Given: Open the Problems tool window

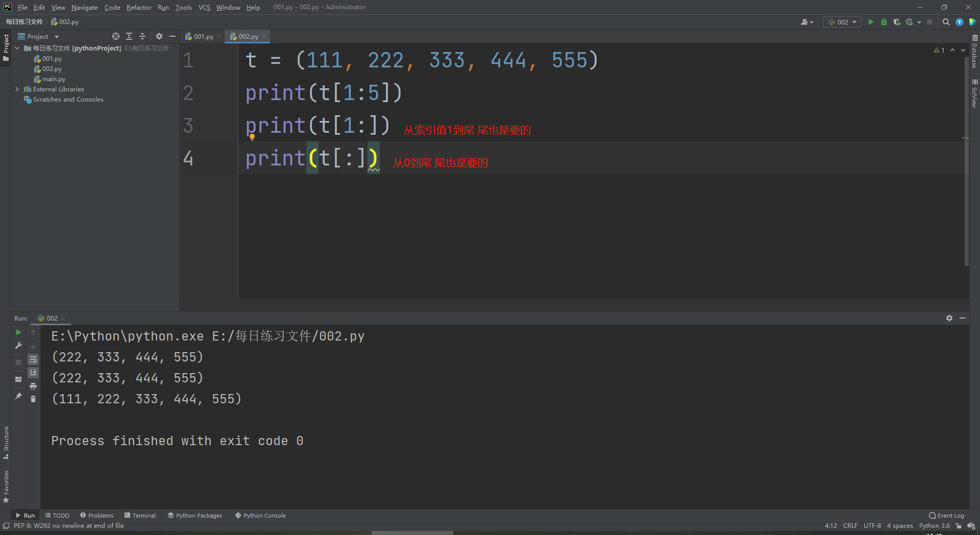Looking at the screenshot, I should click(96, 516).
